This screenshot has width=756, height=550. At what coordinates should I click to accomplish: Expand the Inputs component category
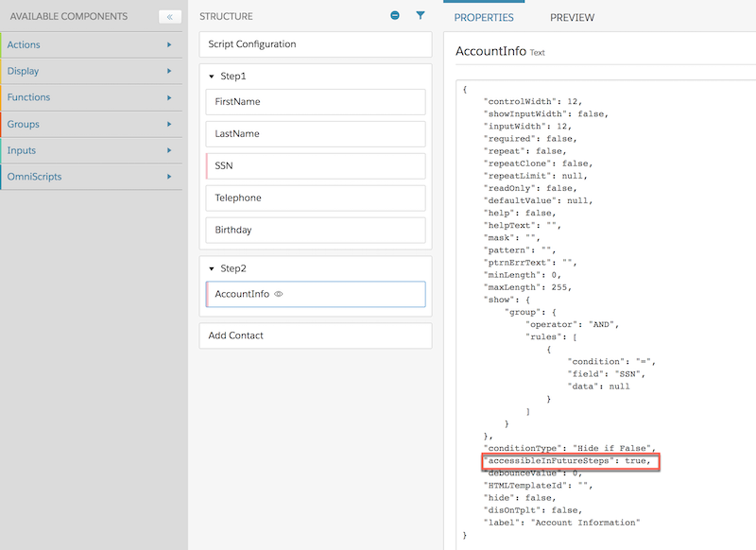point(92,150)
